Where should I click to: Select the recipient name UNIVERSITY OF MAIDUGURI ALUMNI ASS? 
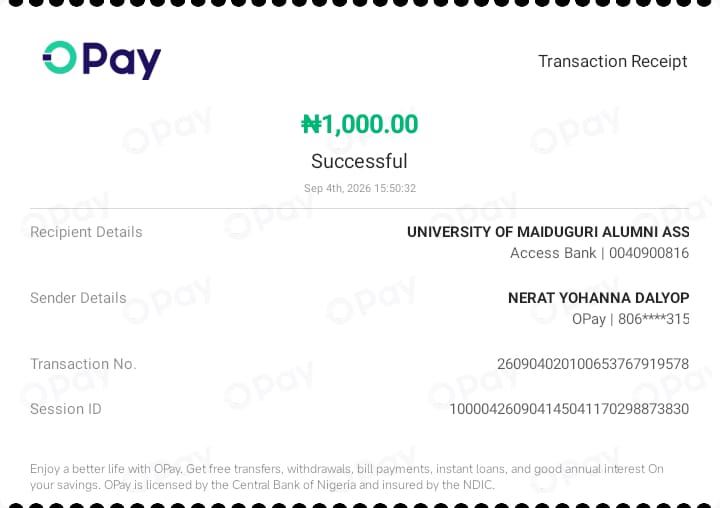tap(548, 232)
